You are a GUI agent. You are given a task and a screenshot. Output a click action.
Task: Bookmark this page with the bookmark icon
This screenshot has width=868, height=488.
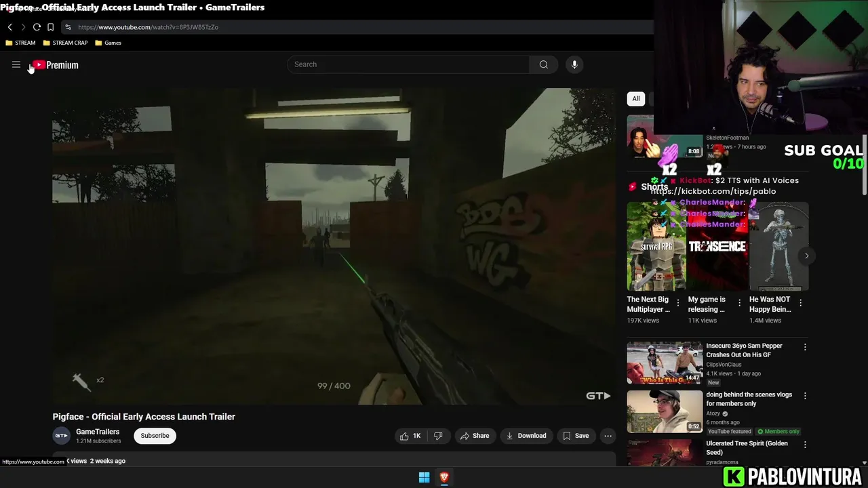coord(50,27)
